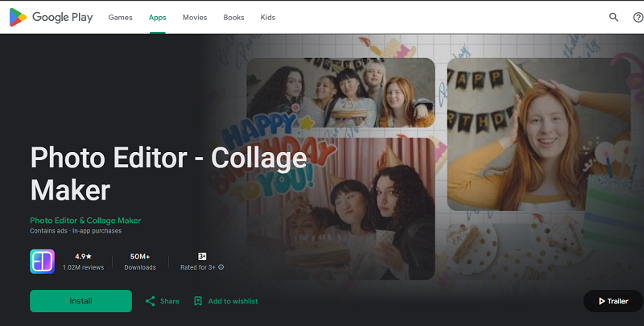
Task: Select the Apps tab
Action: [157, 17]
